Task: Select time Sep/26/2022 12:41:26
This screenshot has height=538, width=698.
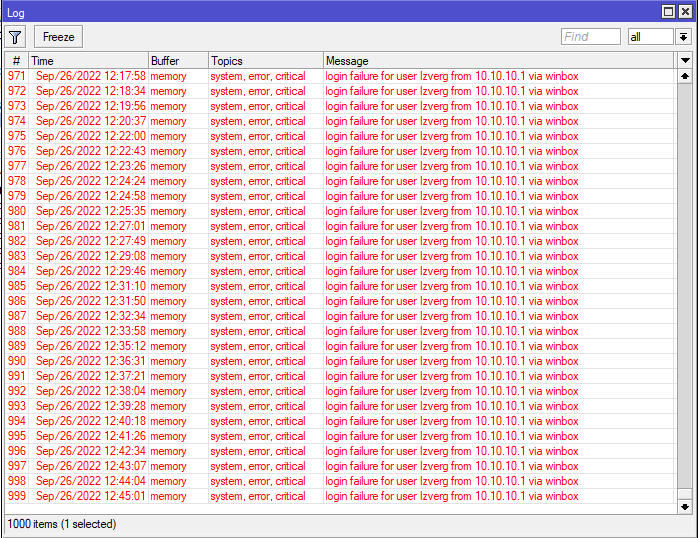Action: pyautogui.click(x=90, y=436)
